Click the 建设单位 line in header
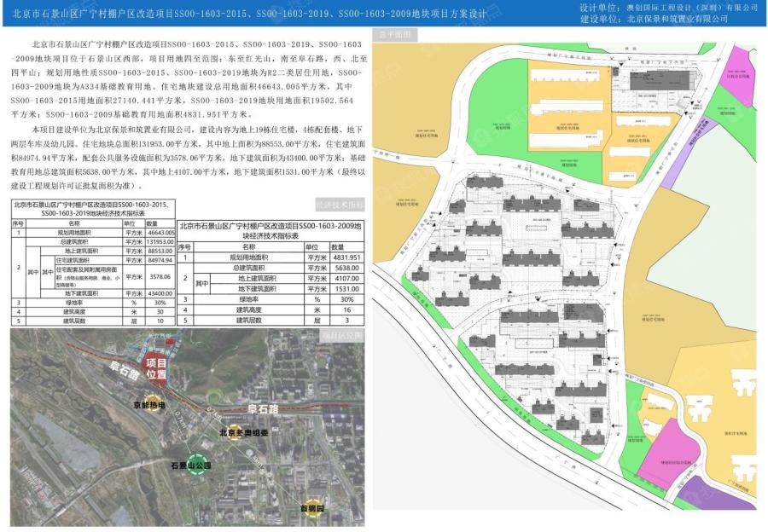Viewport: 768px width, 532px height. (x=654, y=19)
